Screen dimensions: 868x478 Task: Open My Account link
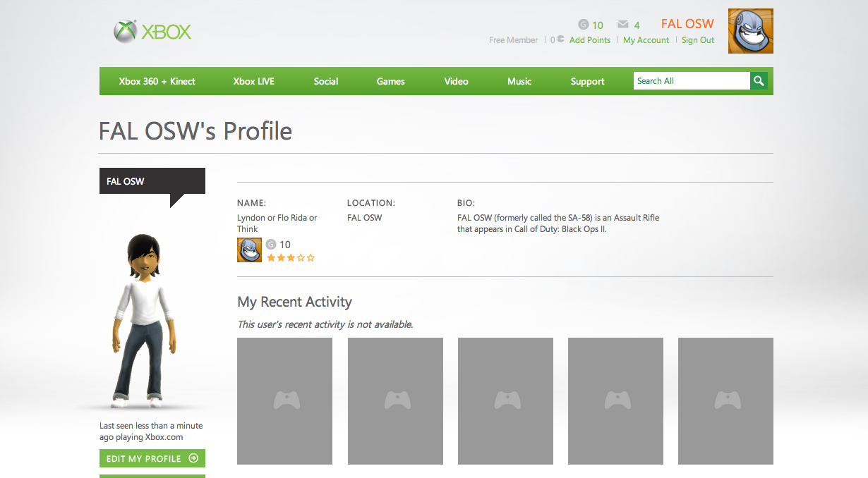tap(646, 40)
